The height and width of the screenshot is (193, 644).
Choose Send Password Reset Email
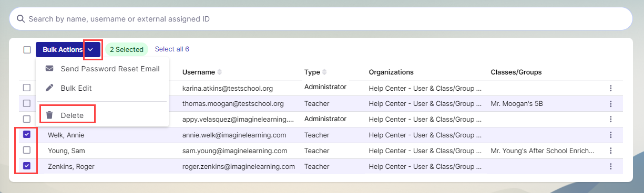point(102,69)
